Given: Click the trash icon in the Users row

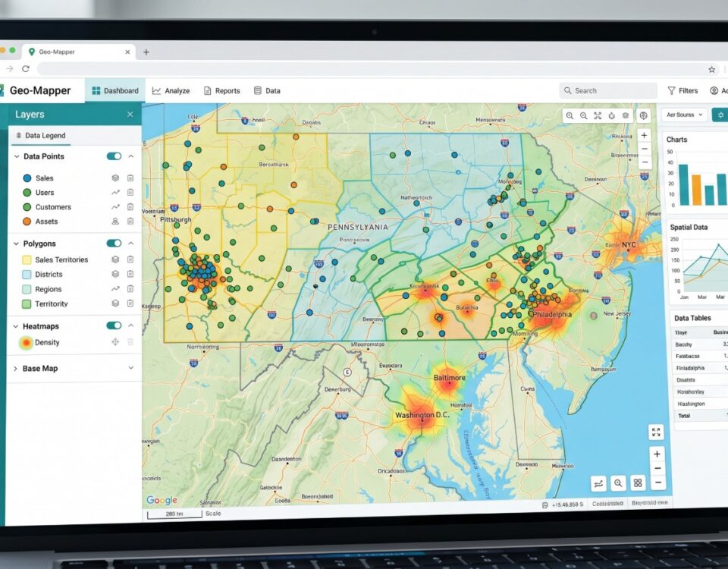Looking at the screenshot, I should (130, 192).
